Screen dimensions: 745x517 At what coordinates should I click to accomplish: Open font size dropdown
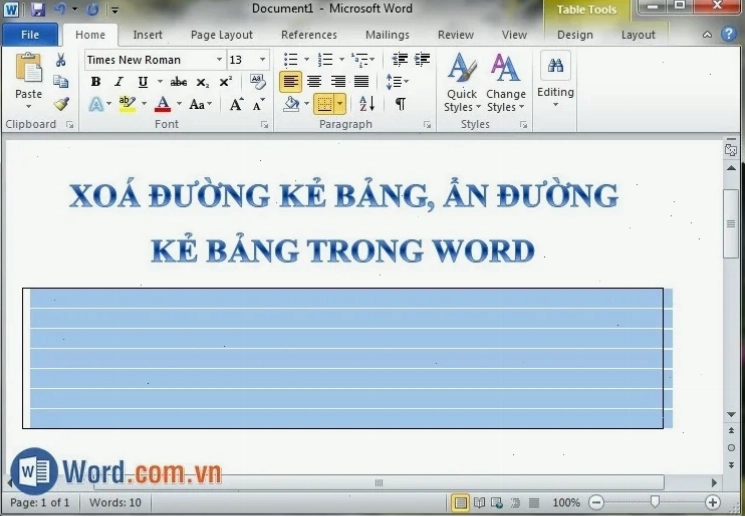(263, 60)
